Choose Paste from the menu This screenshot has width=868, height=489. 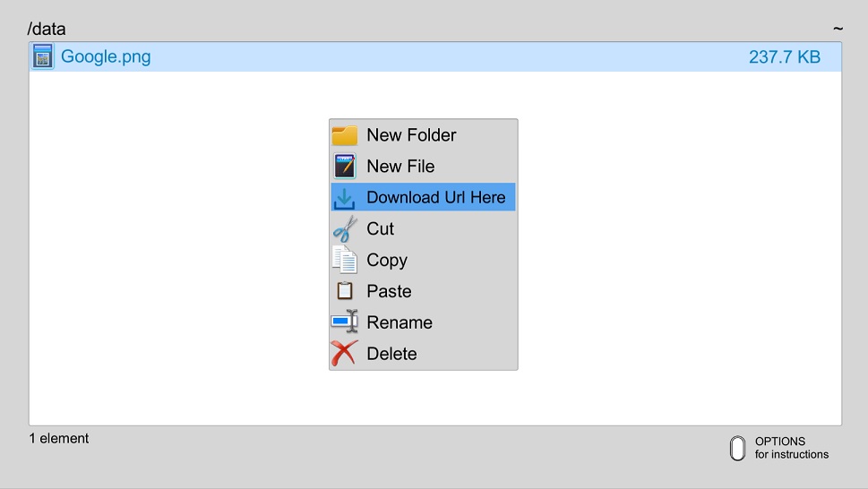tap(424, 291)
